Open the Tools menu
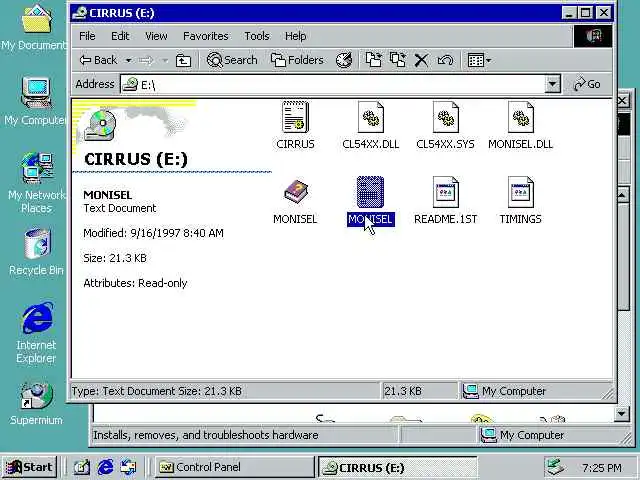The height and width of the screenshot is (480, 640). point(257,36)
